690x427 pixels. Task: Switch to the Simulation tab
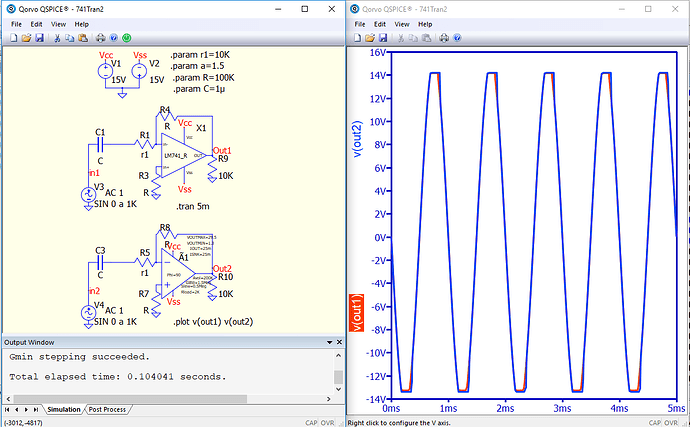pyautogui.click(x=64, y=409)
